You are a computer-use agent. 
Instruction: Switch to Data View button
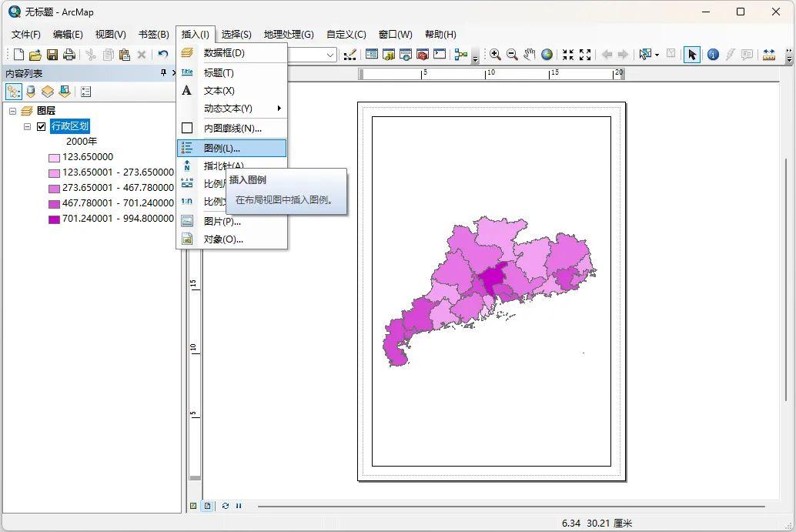point(193,506)
